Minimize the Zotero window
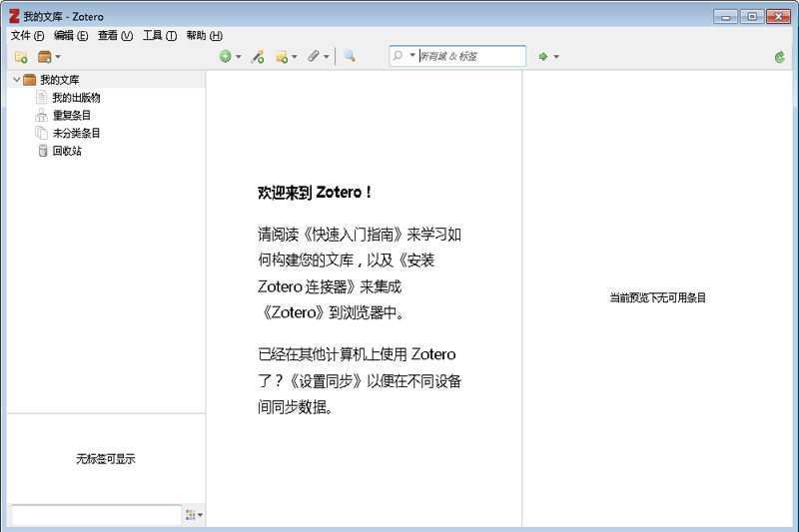The image size is (799, 532). (725, 17)
